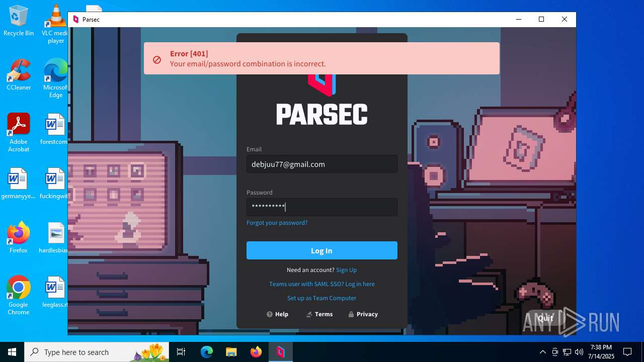644x362 pixels.
Task: Click the taskbar search box
Action: pyautogui.click(x=98, y=352)
